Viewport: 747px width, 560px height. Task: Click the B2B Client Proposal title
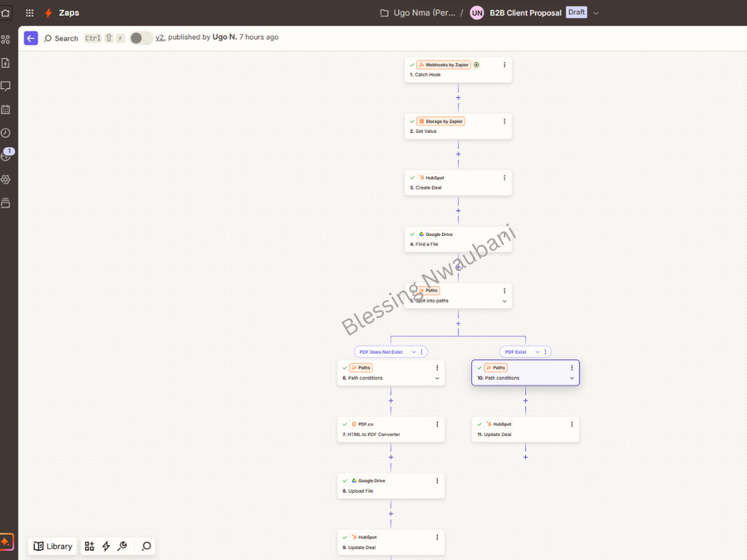(525, 13)
